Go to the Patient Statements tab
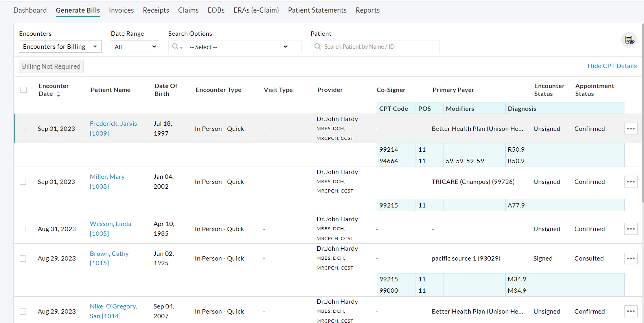The image size is (644, 323). coord(317,10)
